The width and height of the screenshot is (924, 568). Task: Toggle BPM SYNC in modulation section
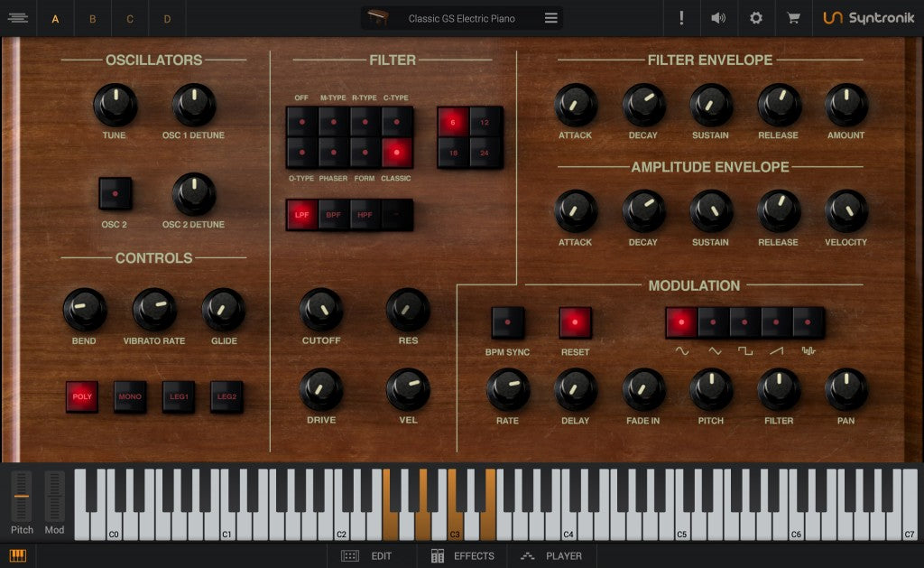[508, 321]
